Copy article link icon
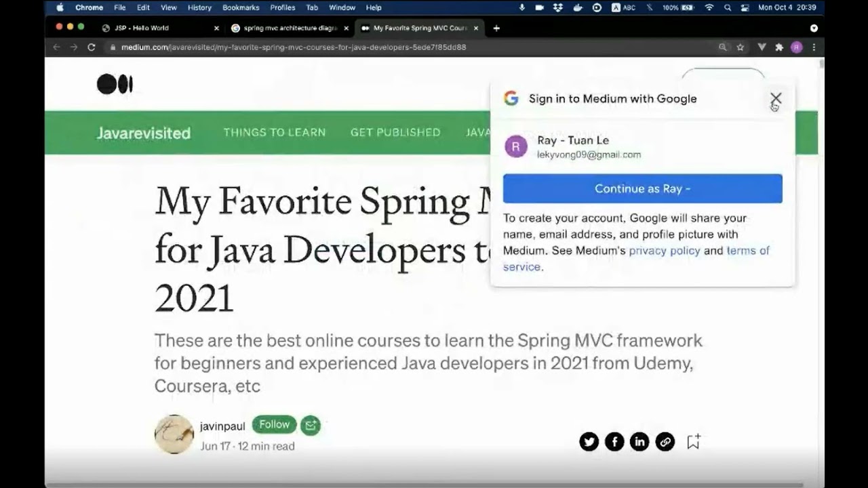The image size is (868, 488). (665, 442)
